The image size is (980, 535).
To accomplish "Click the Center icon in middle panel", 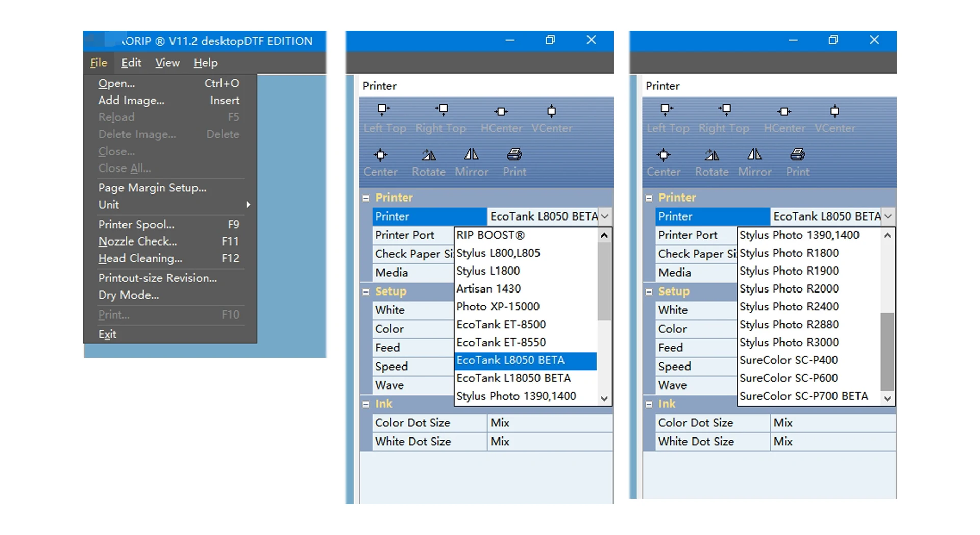I will coord(381,155).
